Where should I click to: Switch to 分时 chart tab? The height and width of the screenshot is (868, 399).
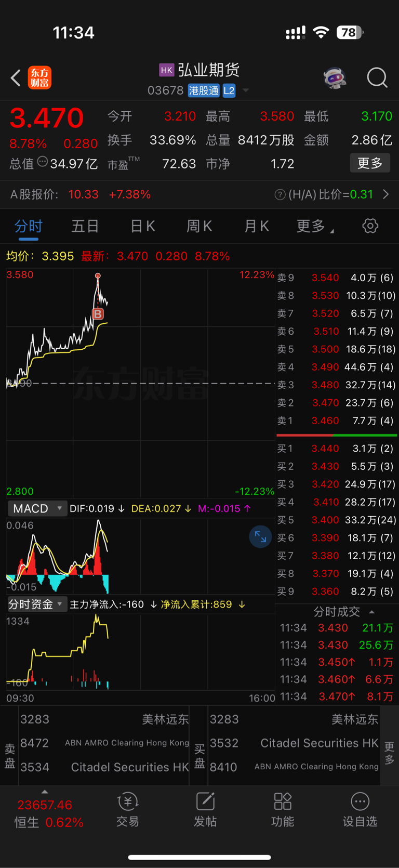click(x=28, y=226)
